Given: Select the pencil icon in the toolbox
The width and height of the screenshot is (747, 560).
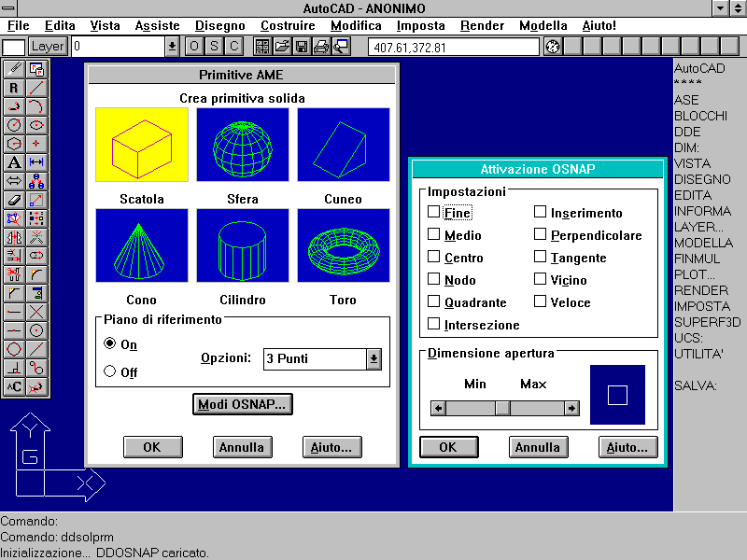Looking at the screenshot, I should [14, 69].
